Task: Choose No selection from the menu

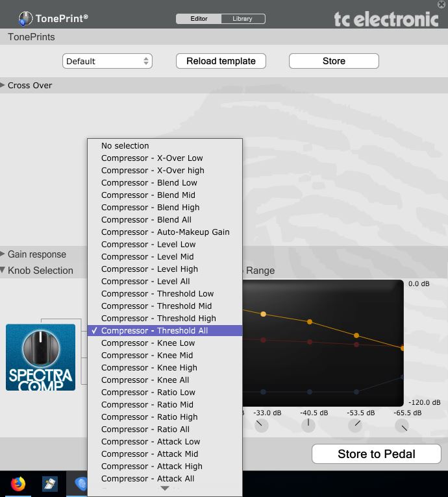Action: pyautogui.click(x=165, y=146)
